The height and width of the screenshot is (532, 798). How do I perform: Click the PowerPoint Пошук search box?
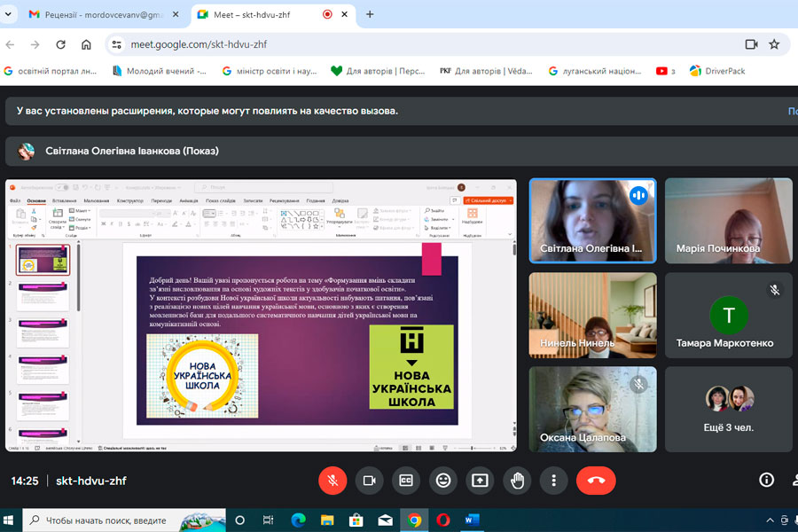click(263, 187)
